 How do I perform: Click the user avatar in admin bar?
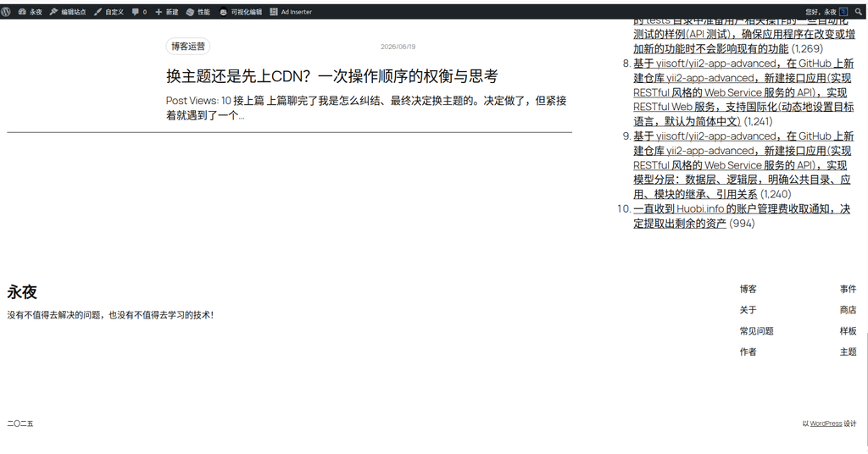843,12
